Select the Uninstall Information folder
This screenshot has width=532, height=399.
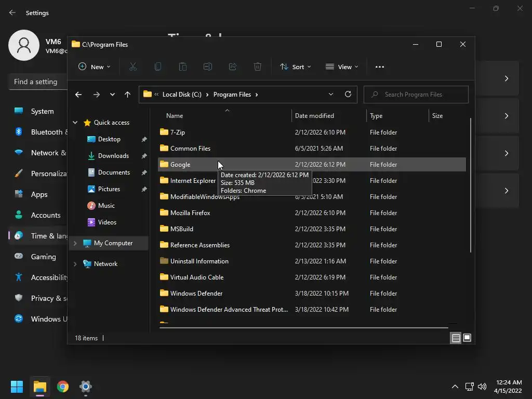coord(312,261)
